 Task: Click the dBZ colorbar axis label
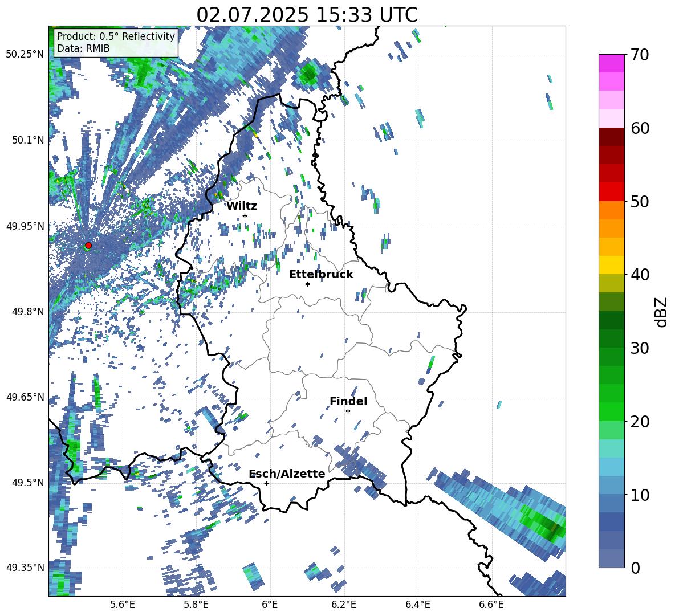pos(662,312)
